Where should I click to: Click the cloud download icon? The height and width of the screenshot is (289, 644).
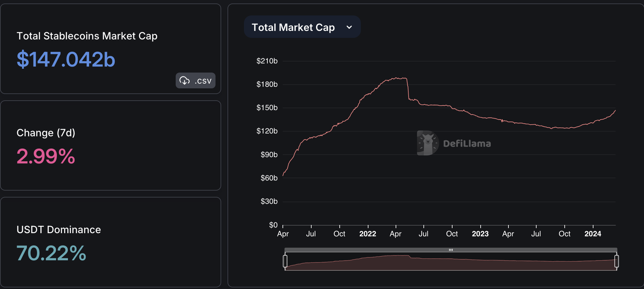[x=185, y=80]
